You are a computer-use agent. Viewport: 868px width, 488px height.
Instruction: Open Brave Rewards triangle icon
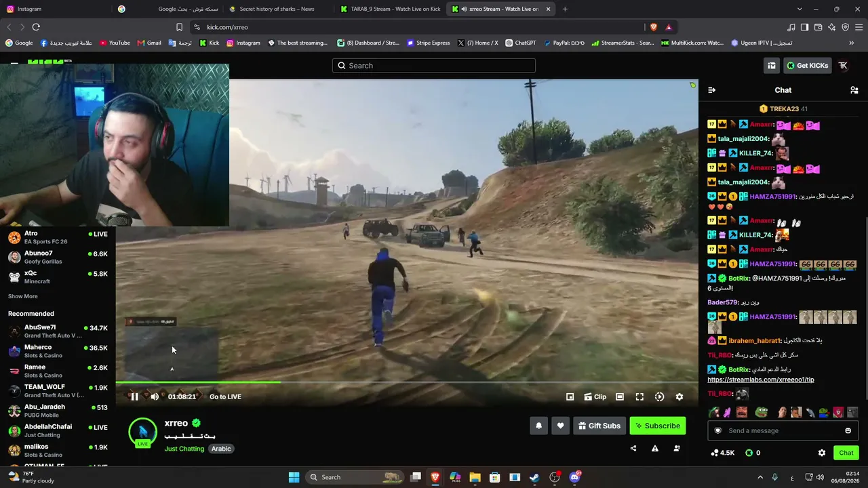pyautogui.click(x=669, y=27)
